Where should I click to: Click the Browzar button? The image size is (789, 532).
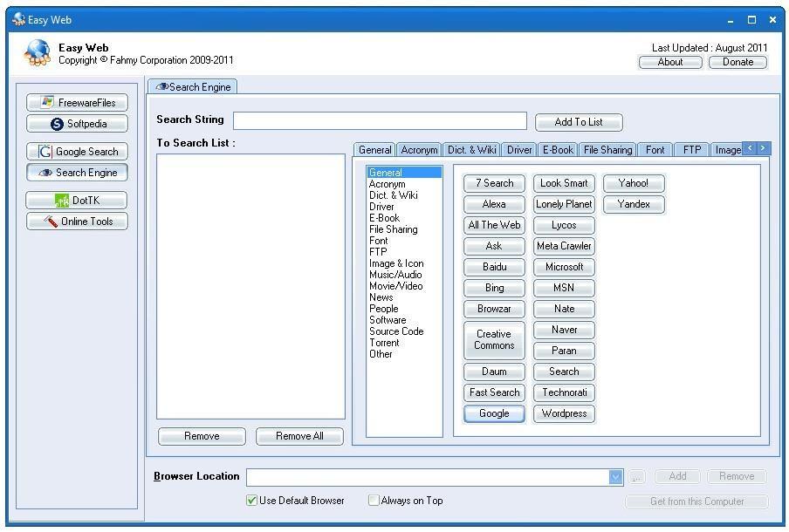click(x=494, y=309)
